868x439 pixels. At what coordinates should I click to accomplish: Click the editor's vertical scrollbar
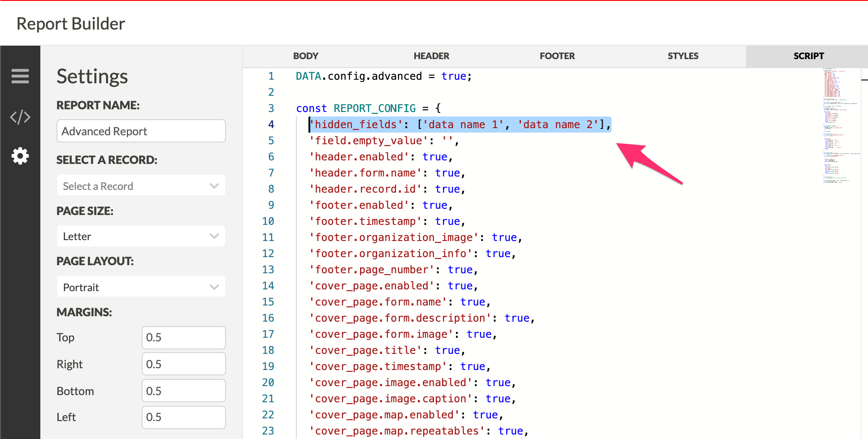click(x=864, y=254)
